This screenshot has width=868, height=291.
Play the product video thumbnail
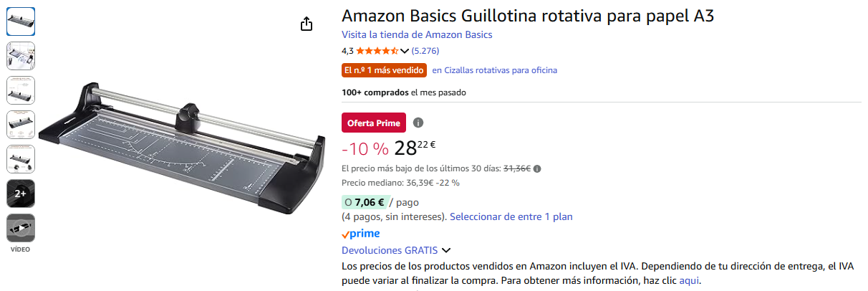click(21, 228)
